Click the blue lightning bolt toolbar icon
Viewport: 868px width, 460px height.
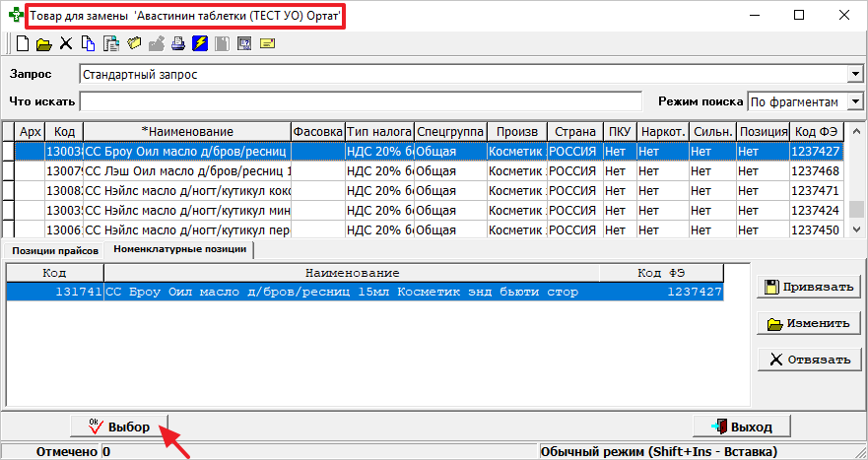[x=200, y=43]
